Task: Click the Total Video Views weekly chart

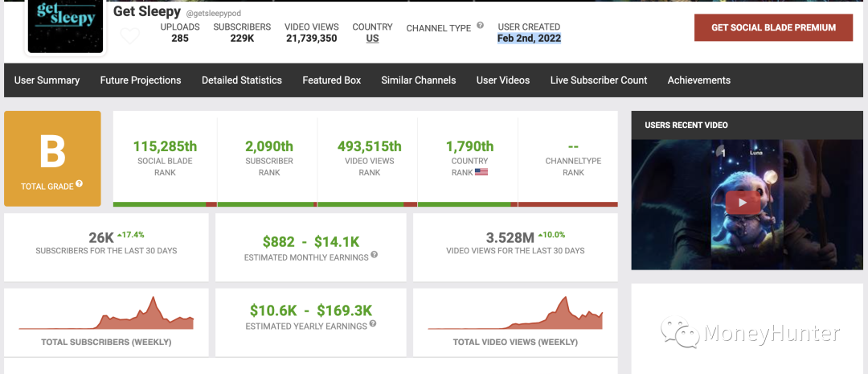Action: coord(515,314)
